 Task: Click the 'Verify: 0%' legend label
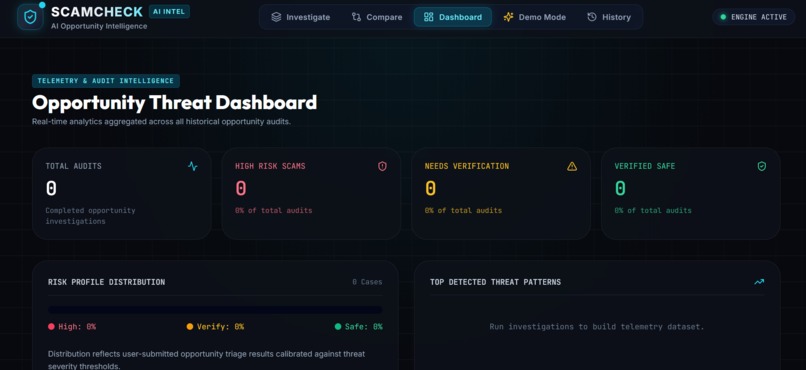point(221,326)
